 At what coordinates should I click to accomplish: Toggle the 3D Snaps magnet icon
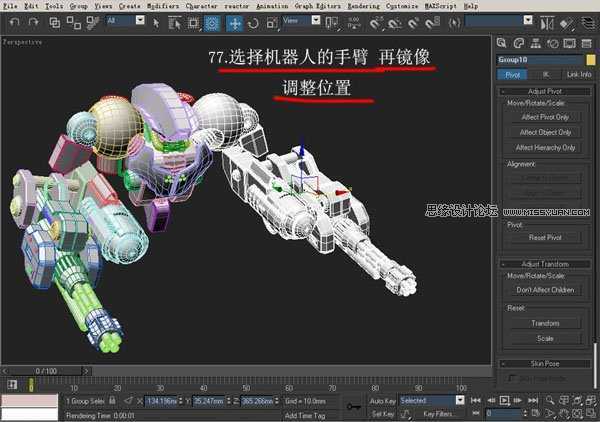pyautogui.click(x=376, y=23)
